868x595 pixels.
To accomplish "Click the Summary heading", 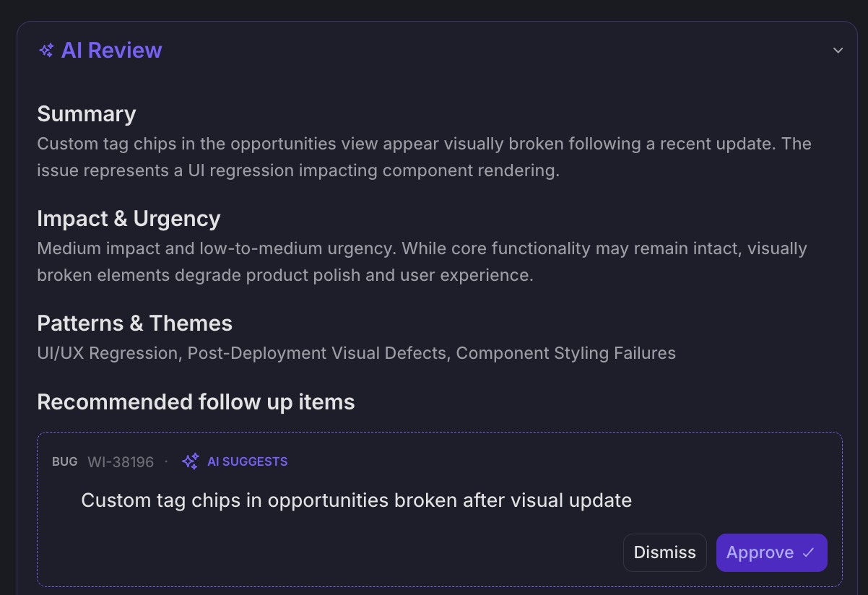I will tap(87, 114).
